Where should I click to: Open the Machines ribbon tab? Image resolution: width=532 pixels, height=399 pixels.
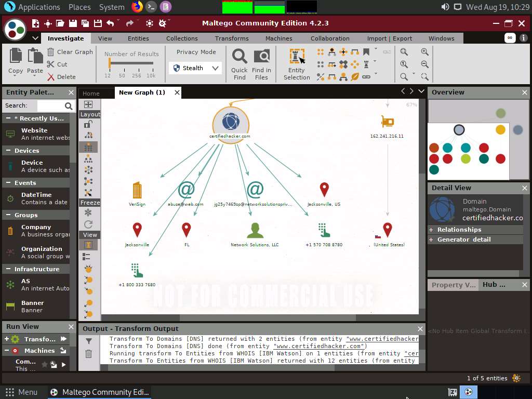click(279, 38)
